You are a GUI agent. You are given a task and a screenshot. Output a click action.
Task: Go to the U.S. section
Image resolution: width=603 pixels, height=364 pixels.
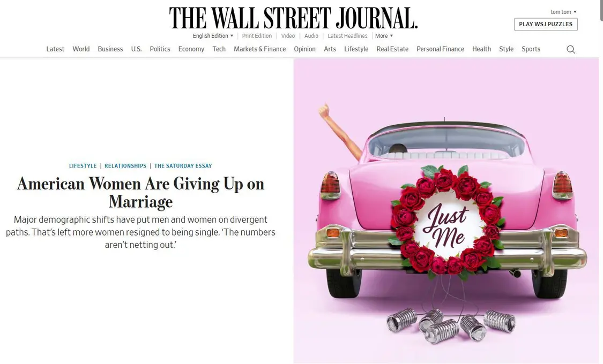pos(136,49)
